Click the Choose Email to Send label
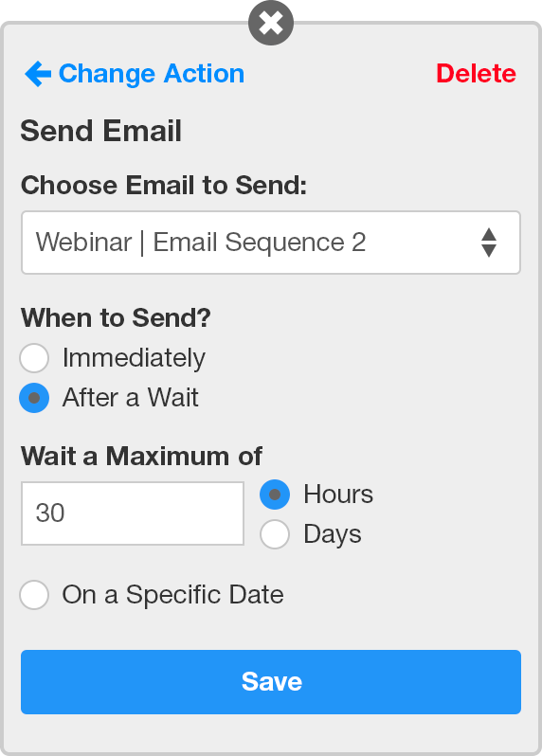Screen dimensions: 542x756 coord(164,186)
